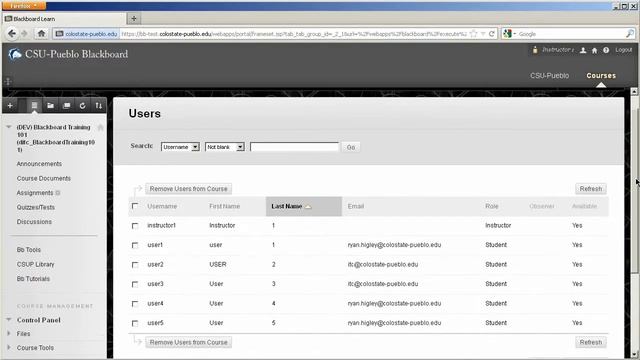Expand the Course Tools section
The height and width of the screenshot is (360, 640).
pyautogui.click(x=9, y=347)
